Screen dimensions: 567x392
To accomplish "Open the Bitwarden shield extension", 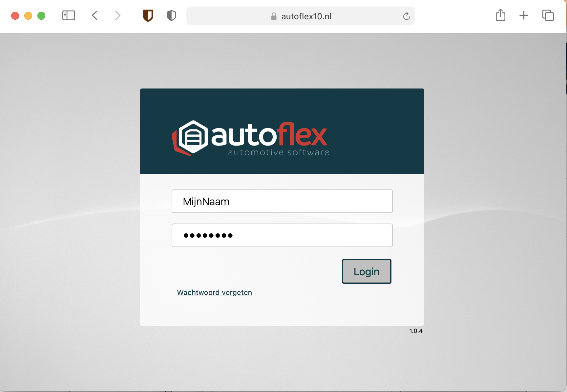I will pos(148,15).
